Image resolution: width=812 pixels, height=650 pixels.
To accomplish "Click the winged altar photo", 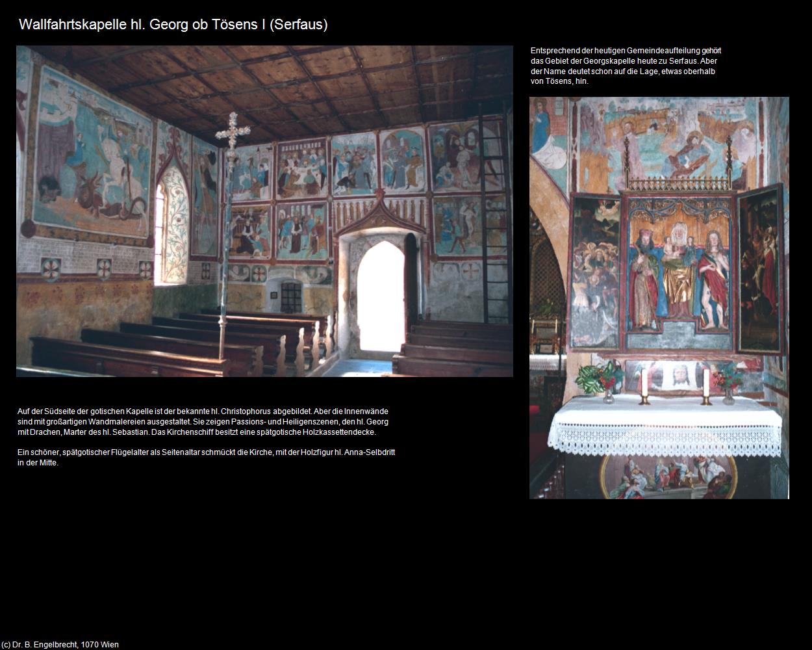I will [x=659, y=298].
